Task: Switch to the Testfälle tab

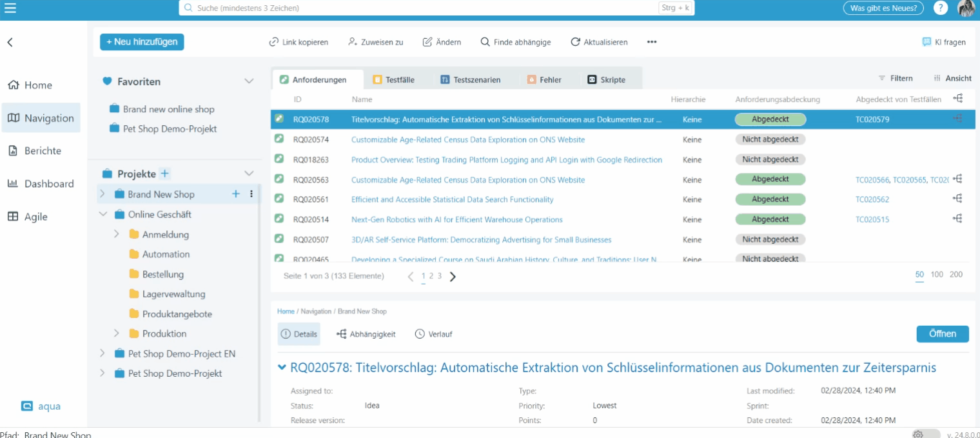Action: tap(393, 80)
